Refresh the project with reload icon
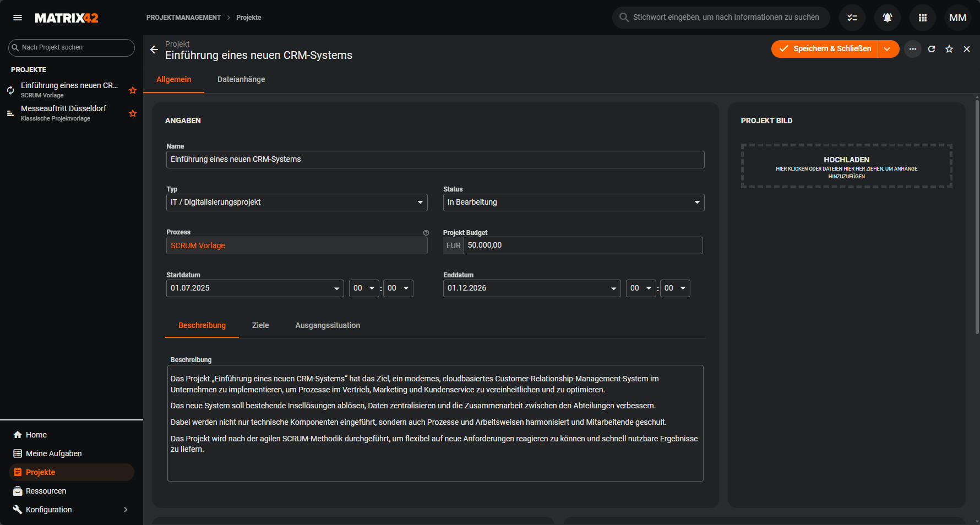This screenshot has height=525, width=980. (932, 49)
